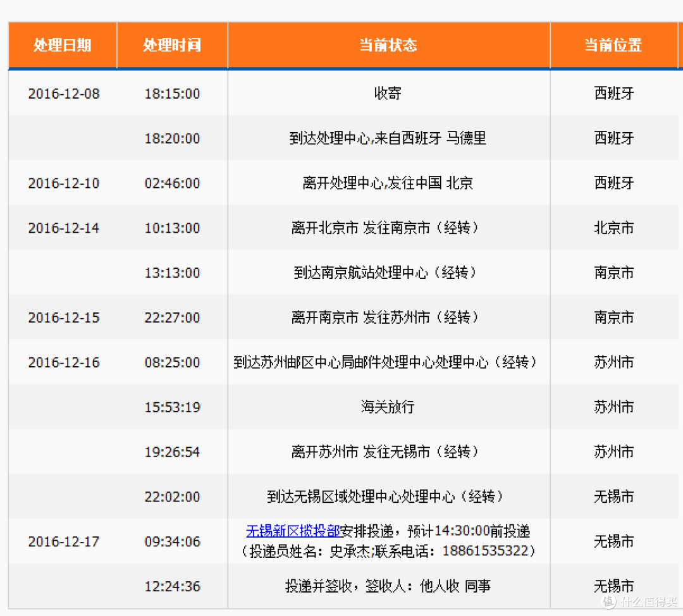Select status 到达无锡区域处理中心

385,496
